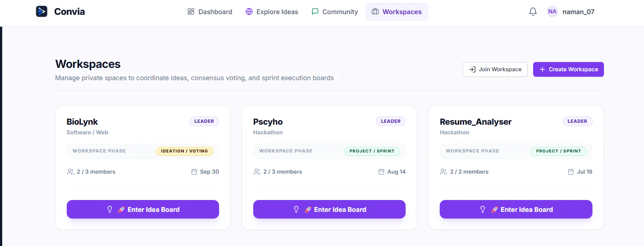Click the calendar icon near Jul 19
Viewport: 644px width, 246px height.
(571, 172)
